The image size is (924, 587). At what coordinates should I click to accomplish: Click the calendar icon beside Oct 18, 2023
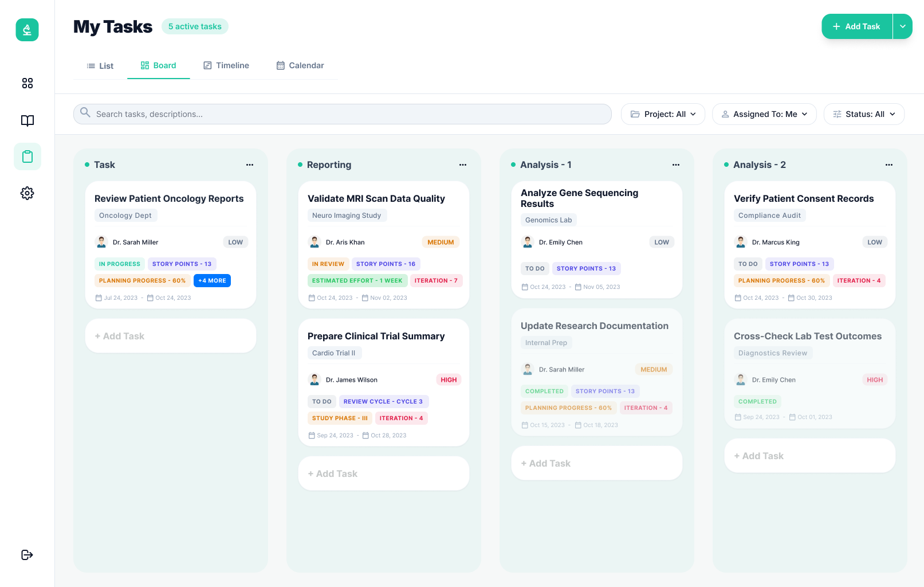(x=578, y=425)
